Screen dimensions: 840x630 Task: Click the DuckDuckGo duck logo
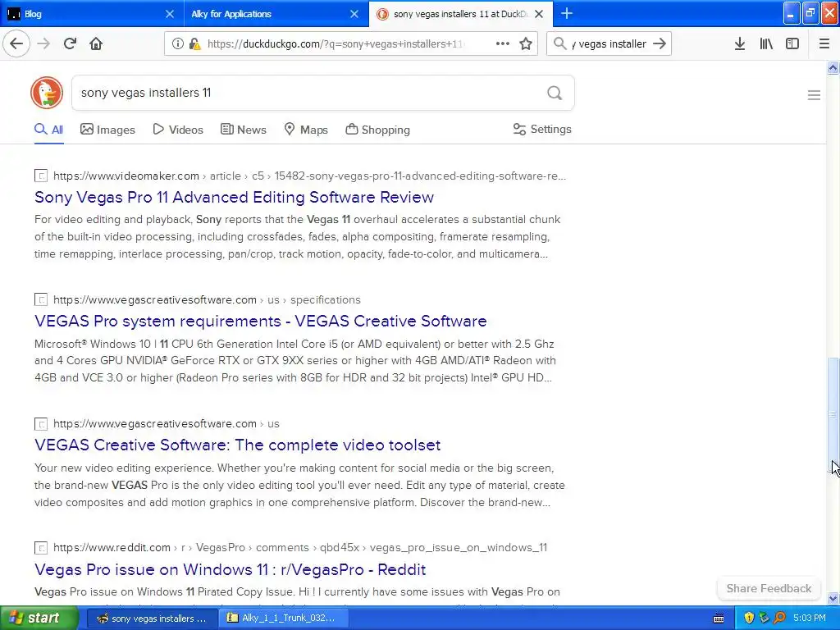point(47,93)
